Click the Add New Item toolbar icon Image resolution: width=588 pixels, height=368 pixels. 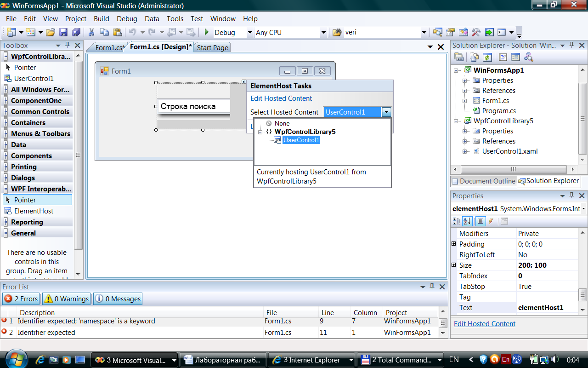coord(31,32)
